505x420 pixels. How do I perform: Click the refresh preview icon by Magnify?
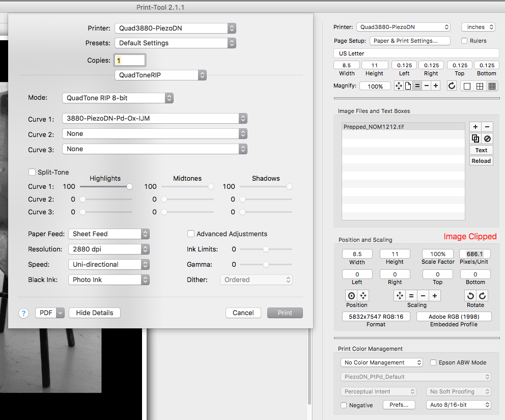(x=452, y=86)
